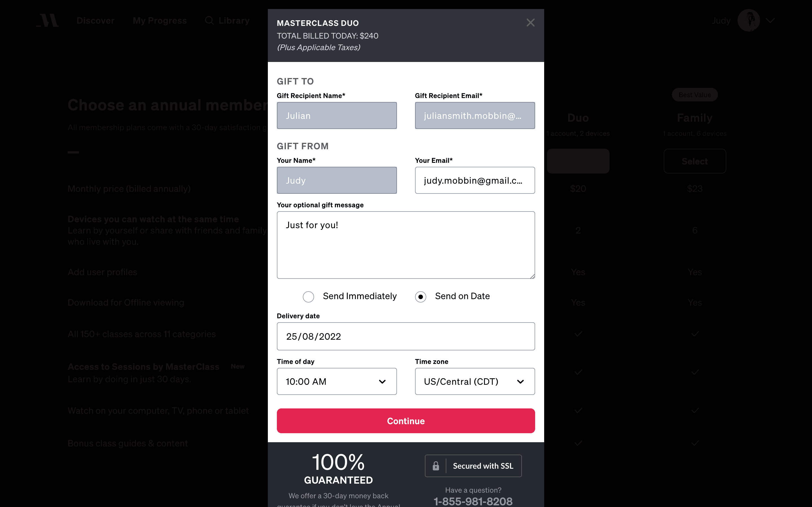This screenshot has width=812, height=507.
Task: Go to My Progress in navigation
Action: click(159, 21)
